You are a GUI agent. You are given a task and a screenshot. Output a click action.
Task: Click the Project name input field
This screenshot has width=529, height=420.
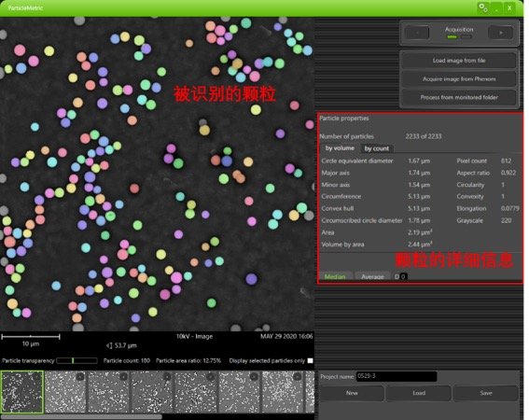click(x=397, y=376)
